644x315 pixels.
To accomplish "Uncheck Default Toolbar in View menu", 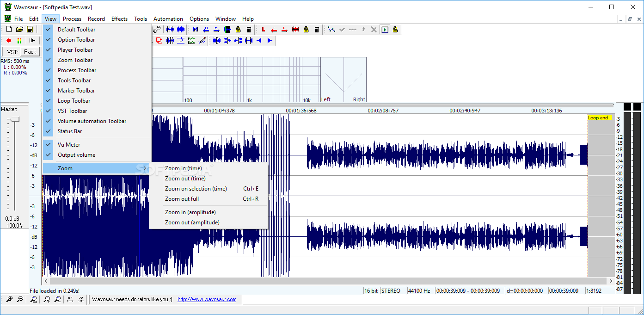I will [x=97, y=30].
